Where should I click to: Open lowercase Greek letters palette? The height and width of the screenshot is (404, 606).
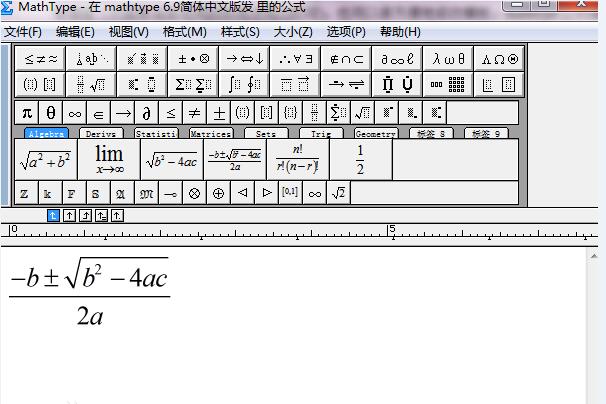(x=448, y=59)
